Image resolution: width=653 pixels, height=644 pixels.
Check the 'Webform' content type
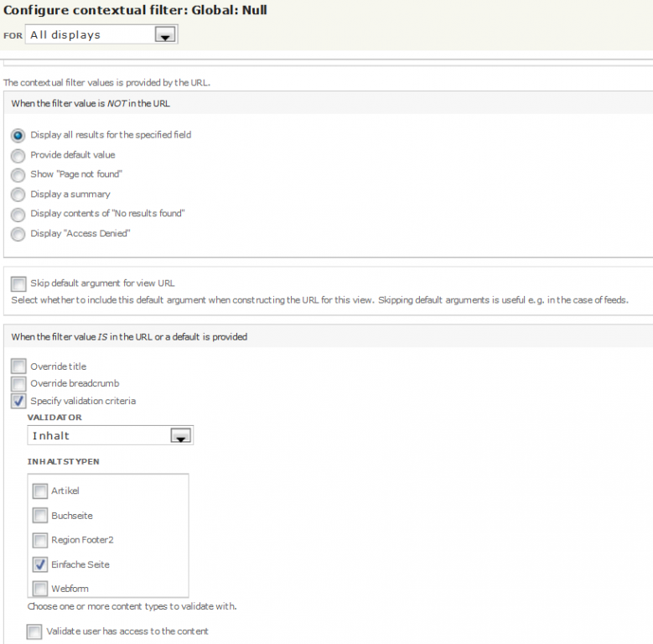click(40, 589)
